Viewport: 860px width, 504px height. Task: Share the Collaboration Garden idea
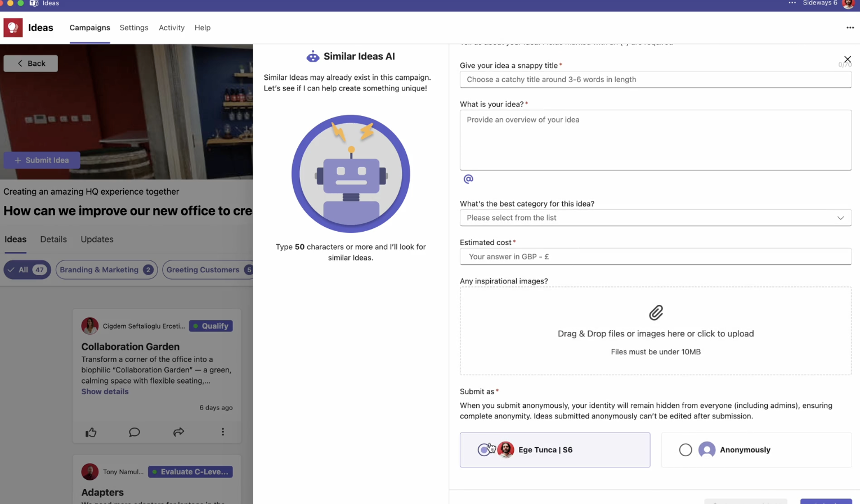pyautogui.click(x=178, y=432)
